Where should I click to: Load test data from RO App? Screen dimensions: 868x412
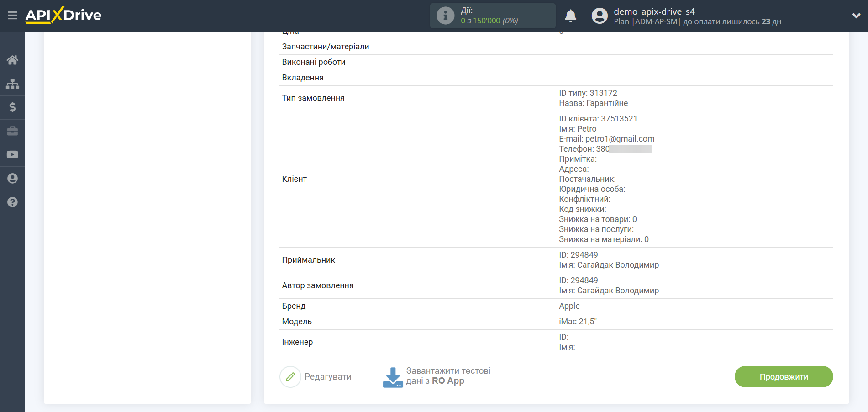448,376
